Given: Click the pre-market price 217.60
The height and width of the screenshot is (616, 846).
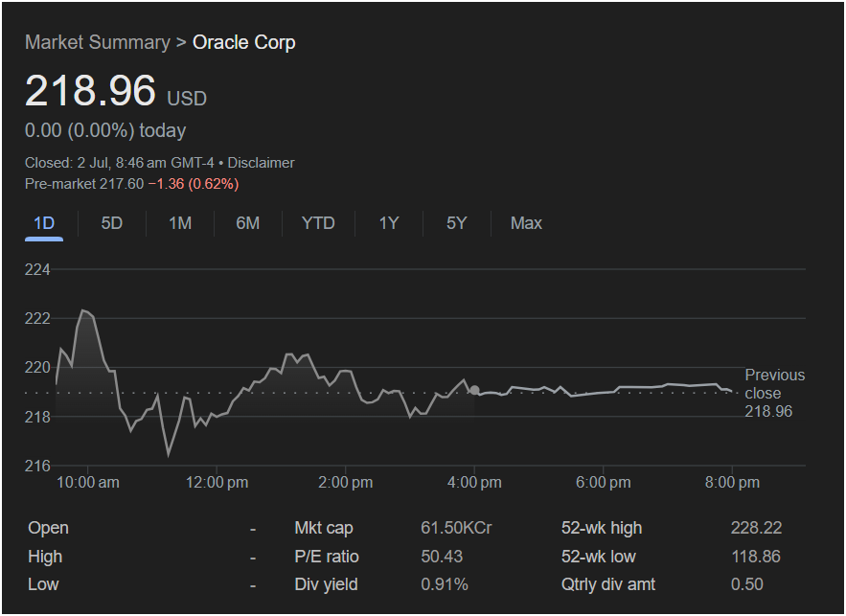Looking at the screenshot, I should (x=122, y=184).
